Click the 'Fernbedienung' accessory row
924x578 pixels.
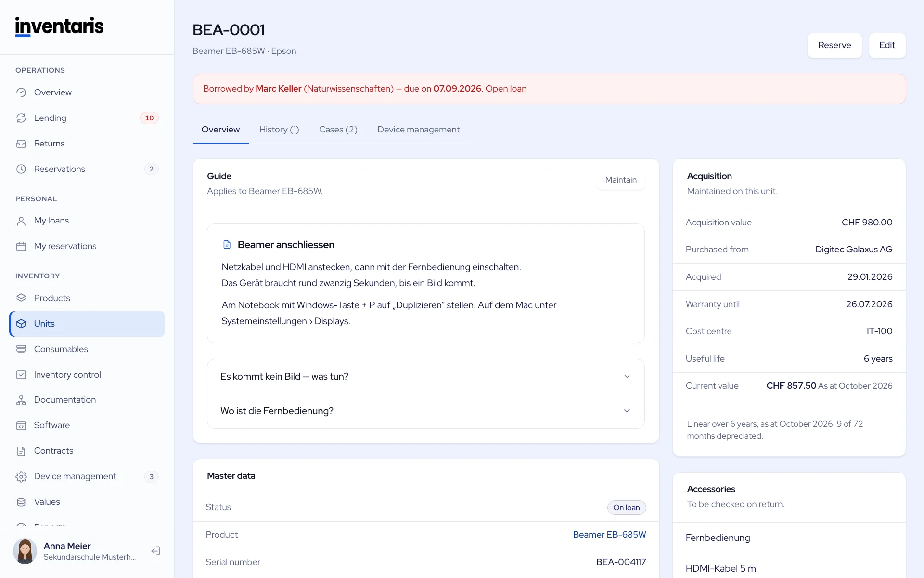pos(789,538)
